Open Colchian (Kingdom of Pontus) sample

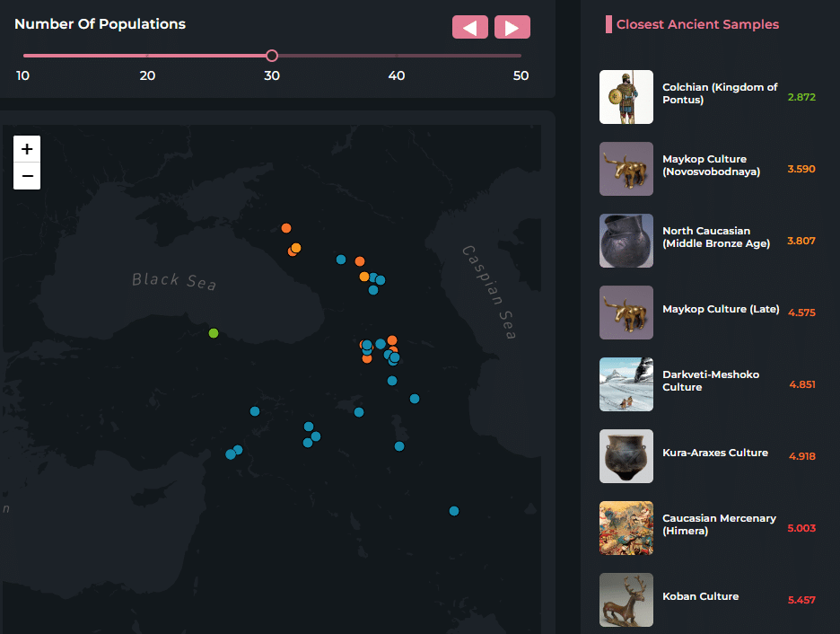[x=720, y=93]
